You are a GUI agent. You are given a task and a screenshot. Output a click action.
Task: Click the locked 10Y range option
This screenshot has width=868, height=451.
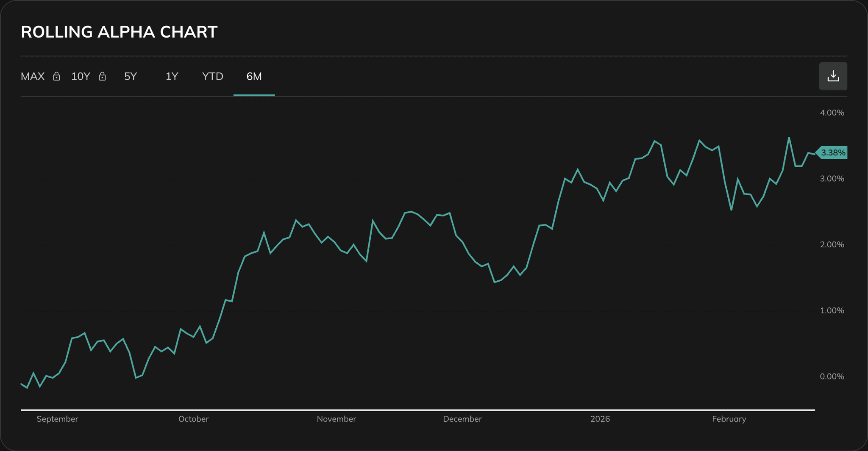[81, 77]
